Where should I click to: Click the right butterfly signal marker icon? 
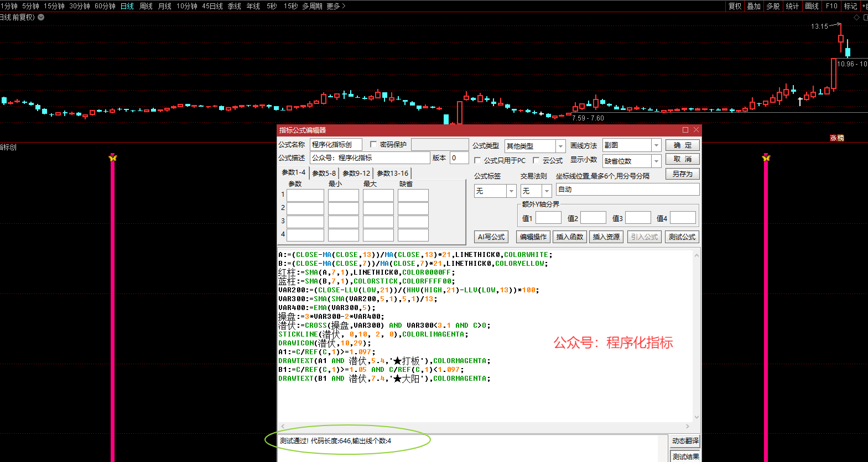(766, 158)
